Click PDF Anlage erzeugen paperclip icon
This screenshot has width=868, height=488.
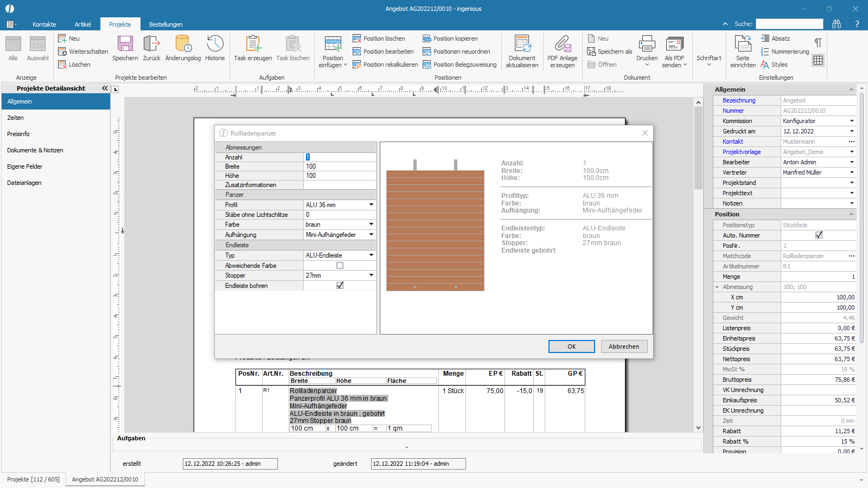point(562,44)
